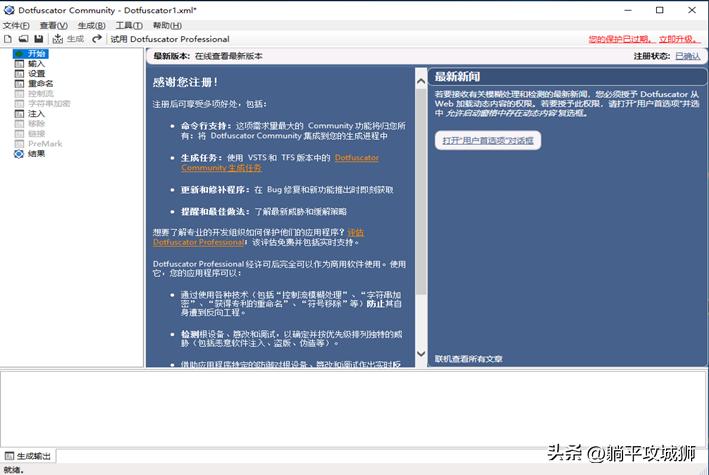The image size is (709, 475).
Task: Select the 注入 tree node
Action: coord(36,114)
